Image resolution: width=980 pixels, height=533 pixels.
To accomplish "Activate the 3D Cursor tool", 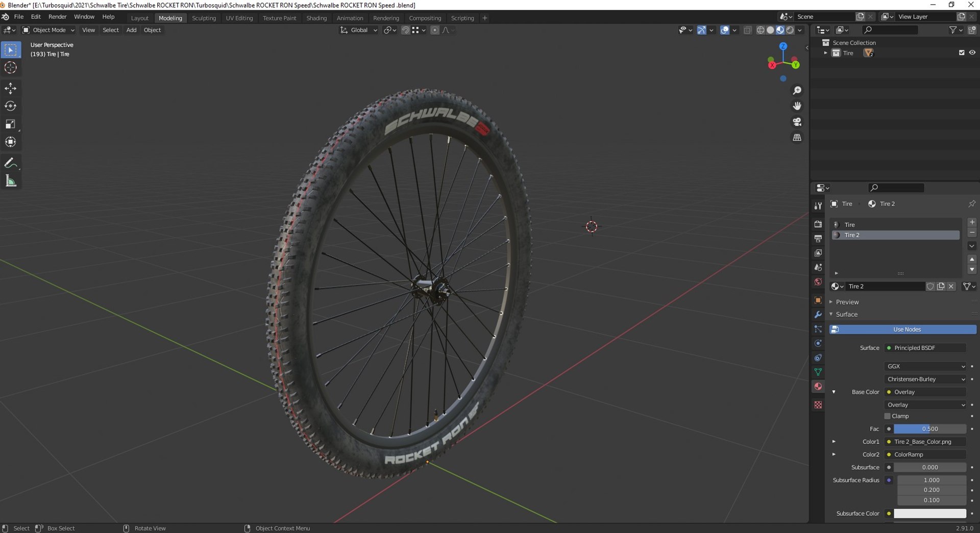I will coord(11,68).
